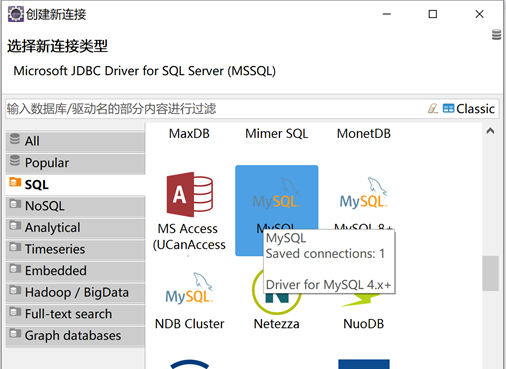Switch to the Popular category

pyautogui.click(x=75, y=163)
